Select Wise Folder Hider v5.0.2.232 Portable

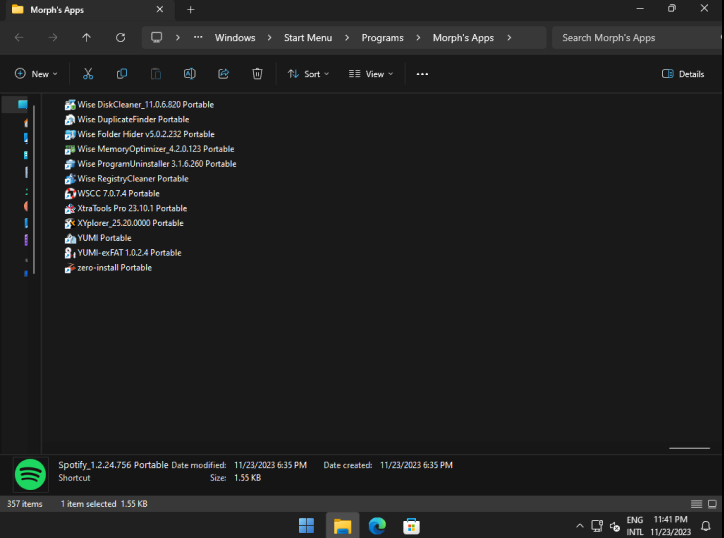coord(139,134)
